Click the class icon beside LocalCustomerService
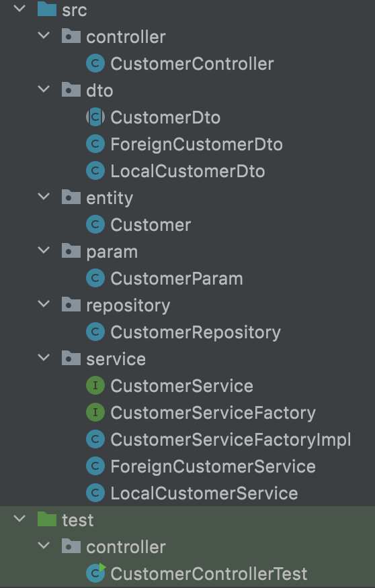 click(x=95, y=493)
